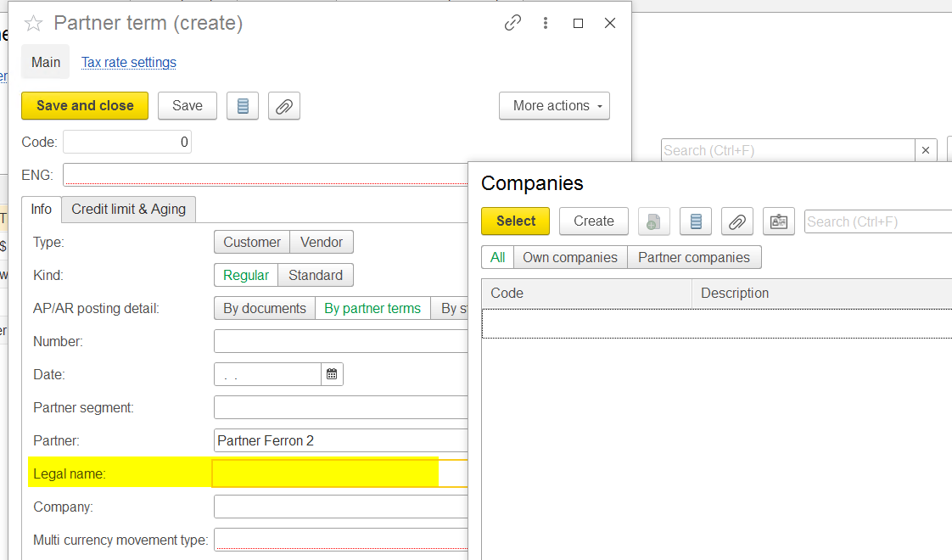The image size is (952, 560).
Task: Clear background search with X button
Action: click(x=926, y=151)
